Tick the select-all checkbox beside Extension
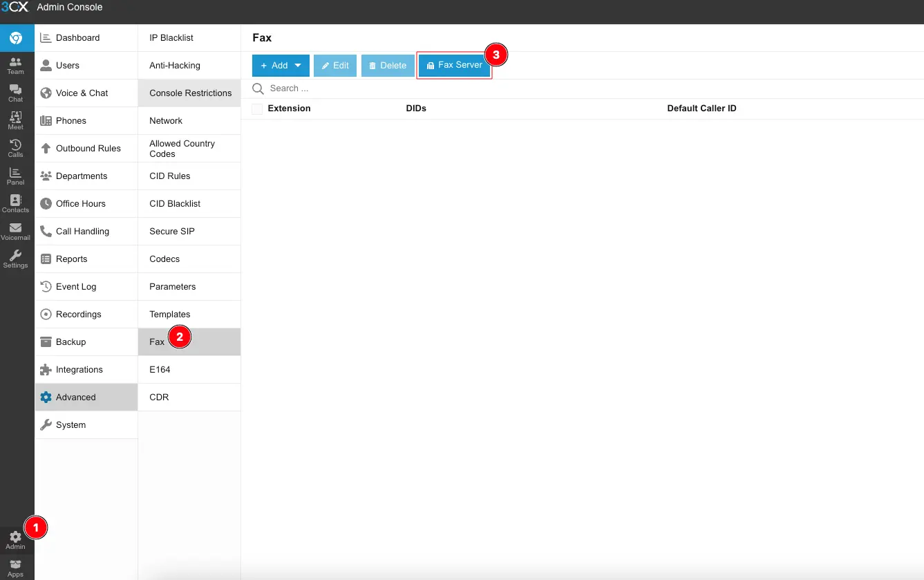924x580 pixels. [x=257, y=109]
